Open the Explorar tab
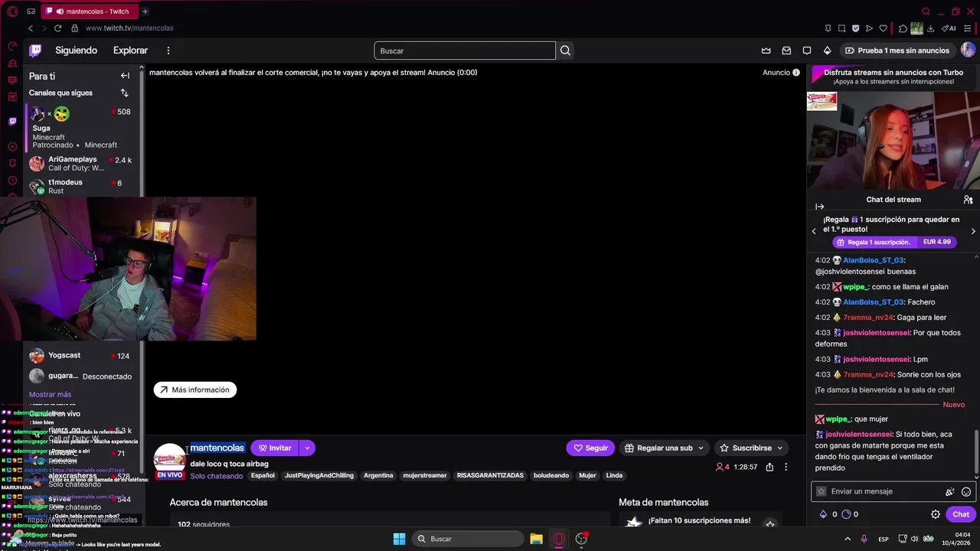Screen dimensions: 980x551 (x=130, y=51)
